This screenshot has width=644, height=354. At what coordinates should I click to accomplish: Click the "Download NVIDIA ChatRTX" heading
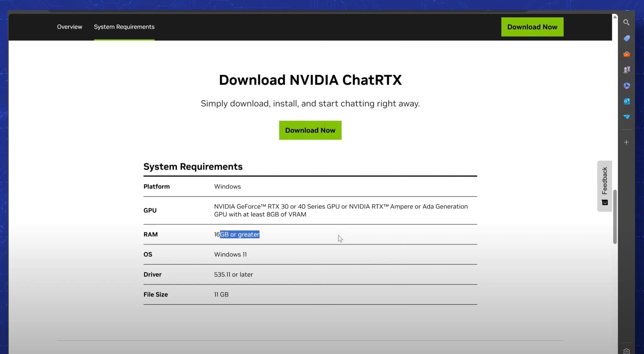[310, 80]
